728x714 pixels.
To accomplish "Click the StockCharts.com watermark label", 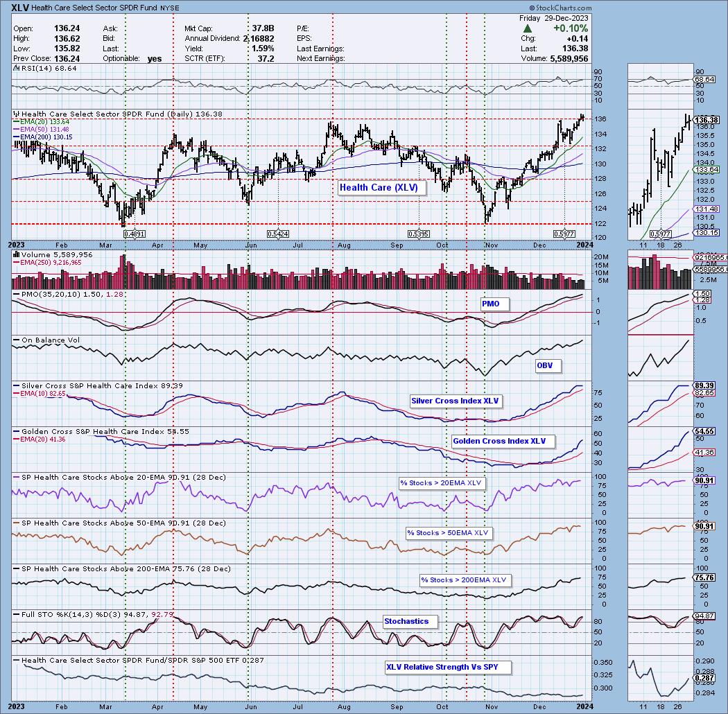I will [560, 8].
